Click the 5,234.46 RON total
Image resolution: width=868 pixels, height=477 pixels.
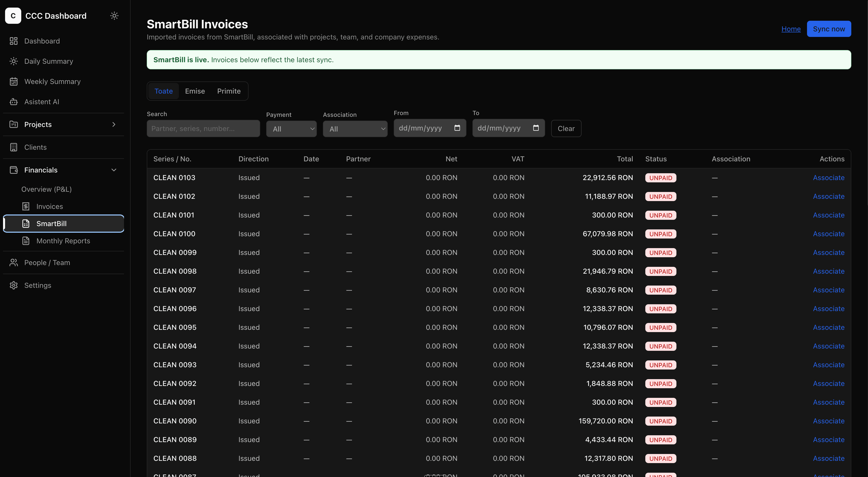point(609,364)
